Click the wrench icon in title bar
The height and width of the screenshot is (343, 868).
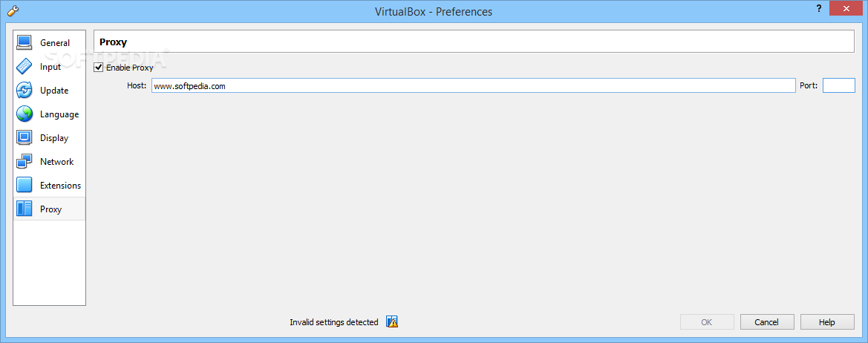13,11
